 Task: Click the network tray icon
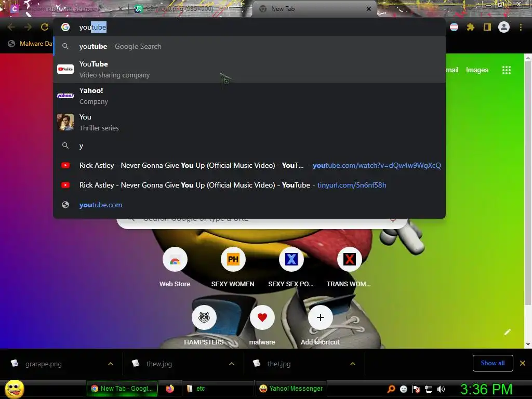(429, 389)
